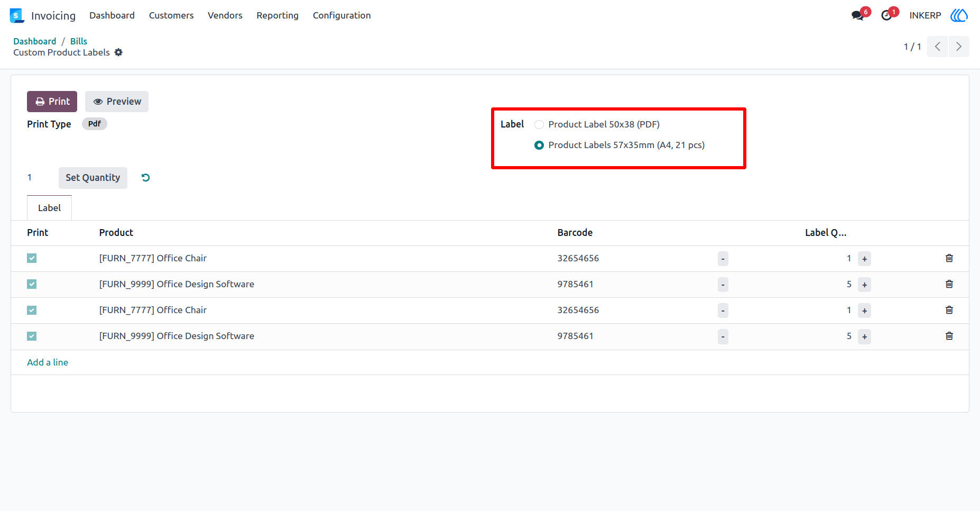Screen dimensions: 980x511
Task: Click the Pdf print type badge
Action: coord(95,124)
